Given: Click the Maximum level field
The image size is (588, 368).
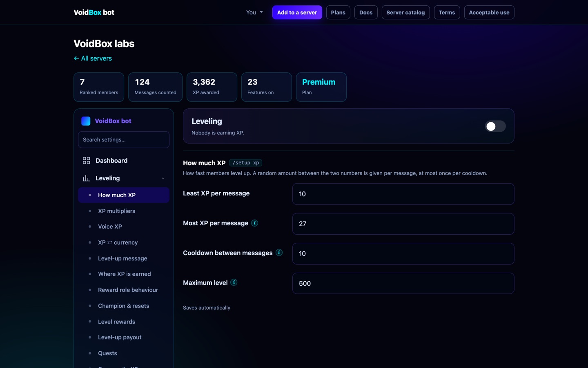Looking at the screenshot, I should click(403, 283).
